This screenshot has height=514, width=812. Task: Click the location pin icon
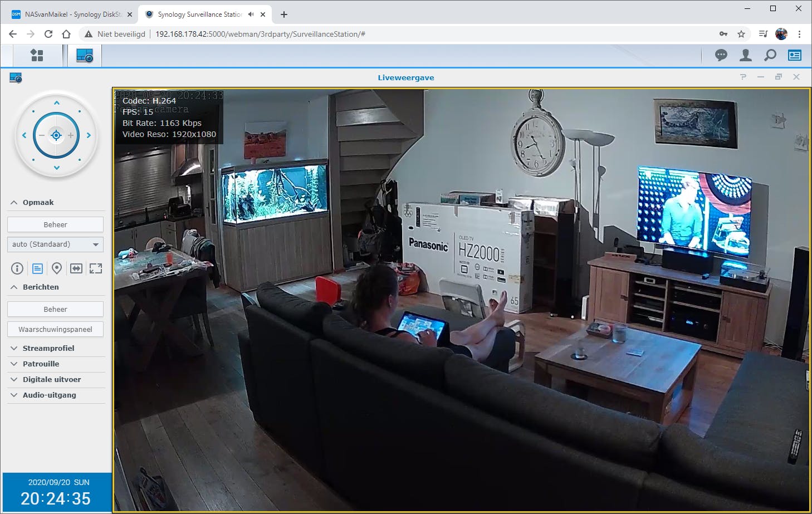[x=57, y=268]
